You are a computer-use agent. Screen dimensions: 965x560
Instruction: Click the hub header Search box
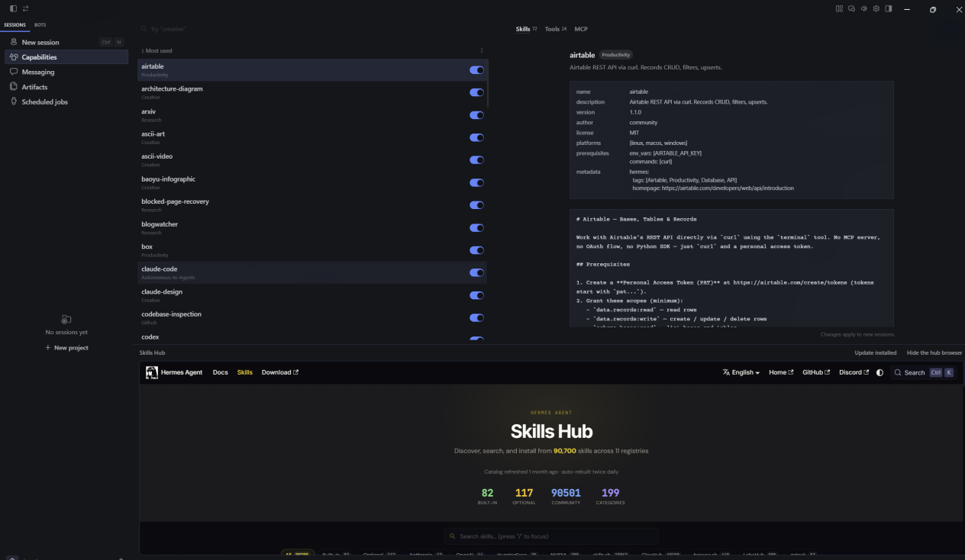click(923, 372)
